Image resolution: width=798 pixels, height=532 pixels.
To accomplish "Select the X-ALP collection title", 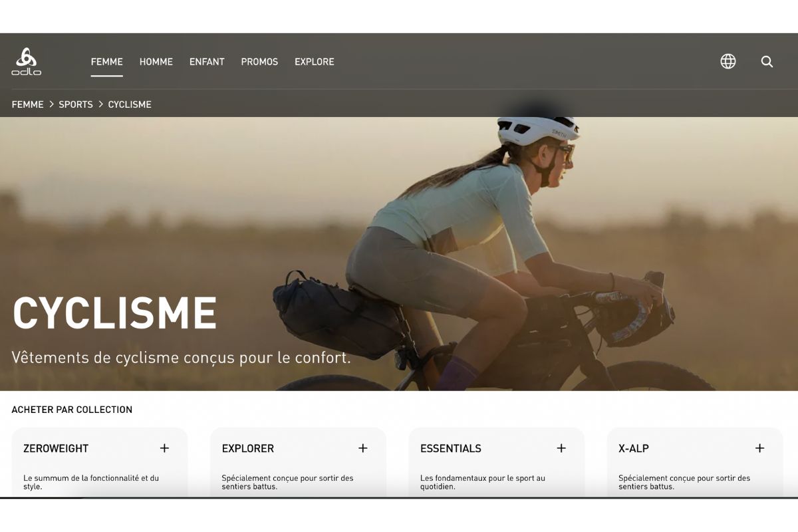I will pyautogui.click(x=634, y=448).
